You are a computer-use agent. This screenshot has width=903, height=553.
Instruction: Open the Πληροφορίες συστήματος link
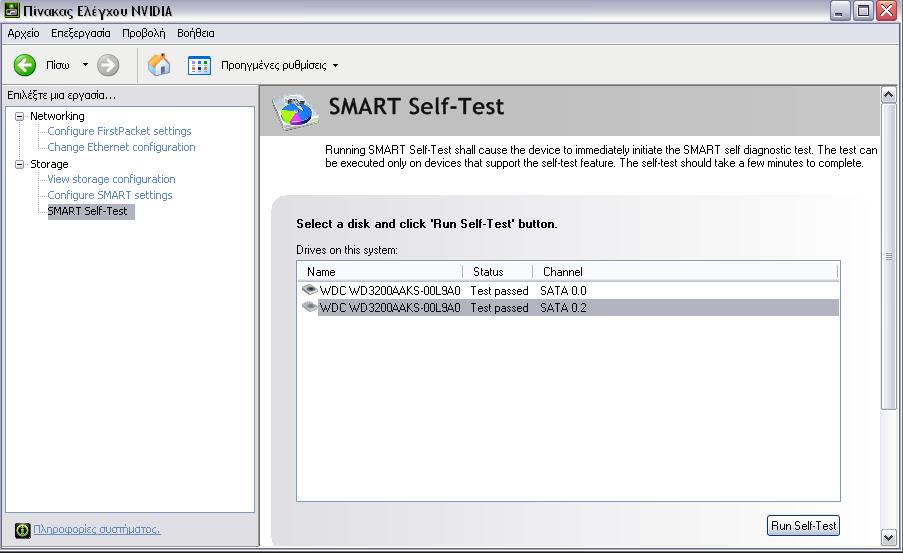coord(97,529)
